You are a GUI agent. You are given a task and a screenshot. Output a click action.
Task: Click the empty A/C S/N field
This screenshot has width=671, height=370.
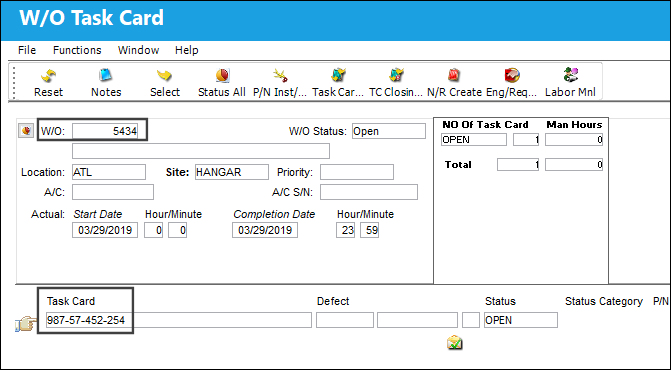pos(369,192)
